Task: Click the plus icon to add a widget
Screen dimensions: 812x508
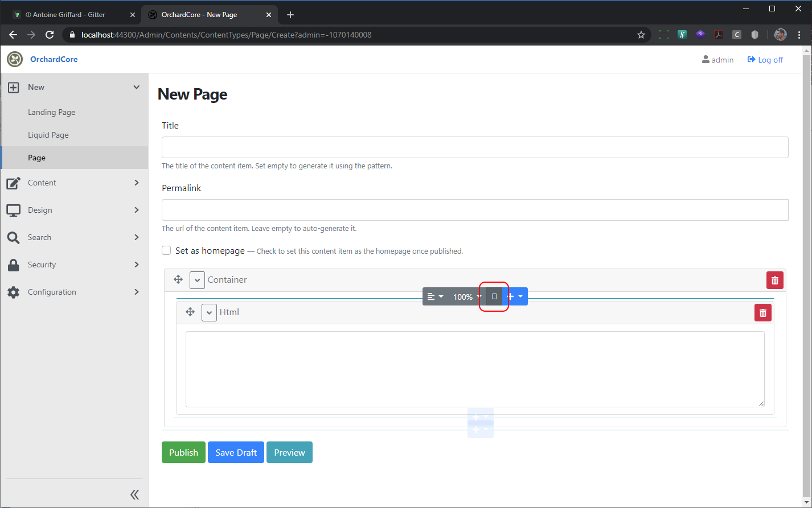Action: click(x=511, y=296)
